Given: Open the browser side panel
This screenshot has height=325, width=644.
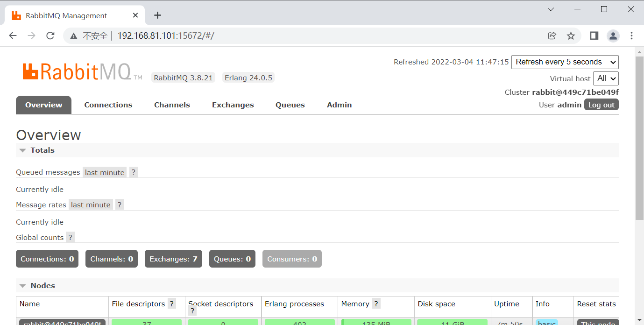Looking at the screenshot, I should (x=594, y=35).
